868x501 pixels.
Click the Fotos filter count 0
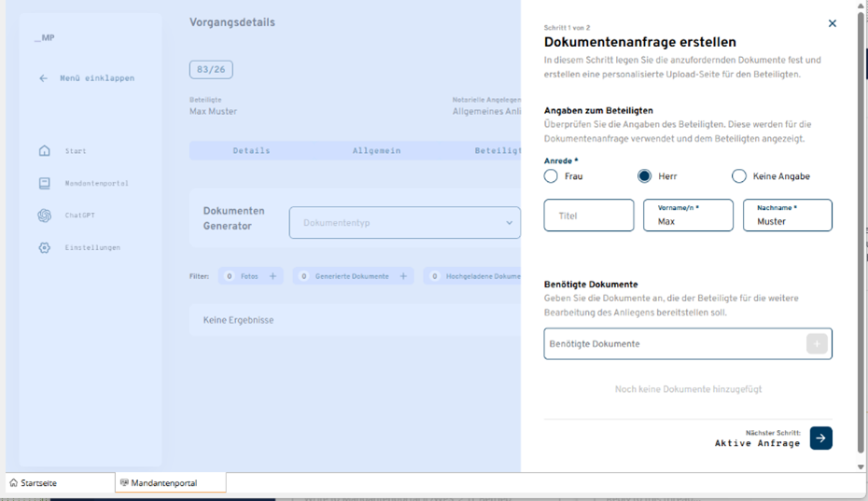(230, 275)
